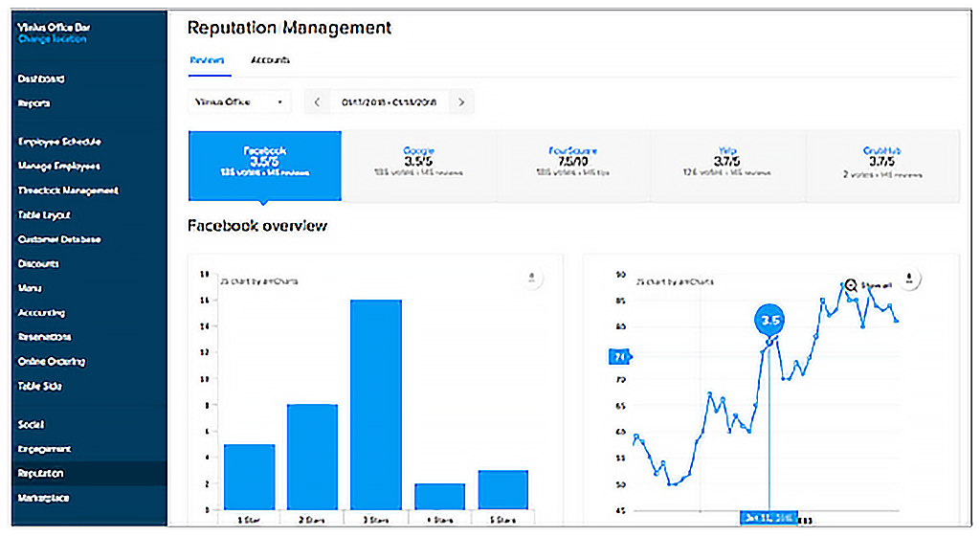Viewport: 980px width, 537px height.
Task: Click the 3 Stars bar
Action: click(375, 405)
